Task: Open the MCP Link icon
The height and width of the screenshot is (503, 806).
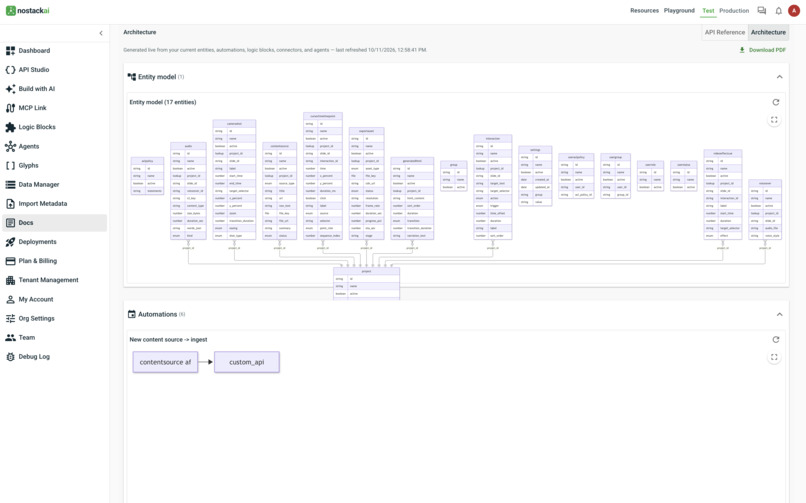Action: click(10, 108)
